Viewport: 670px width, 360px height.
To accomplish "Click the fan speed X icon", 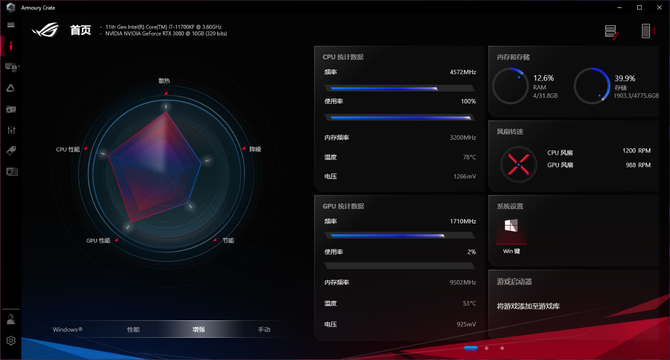I will pos(518,164).
